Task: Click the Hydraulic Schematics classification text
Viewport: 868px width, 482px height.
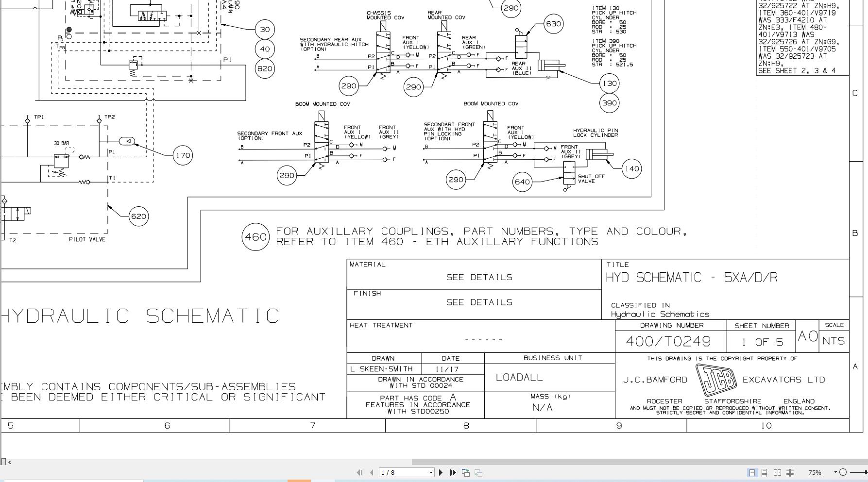Action: tap(660, 315)
